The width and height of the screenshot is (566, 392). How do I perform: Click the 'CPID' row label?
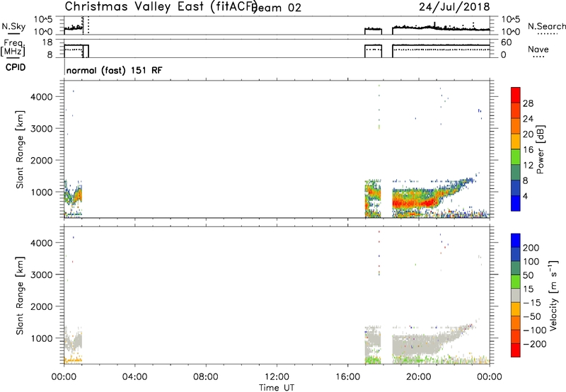tap(16, 67)
